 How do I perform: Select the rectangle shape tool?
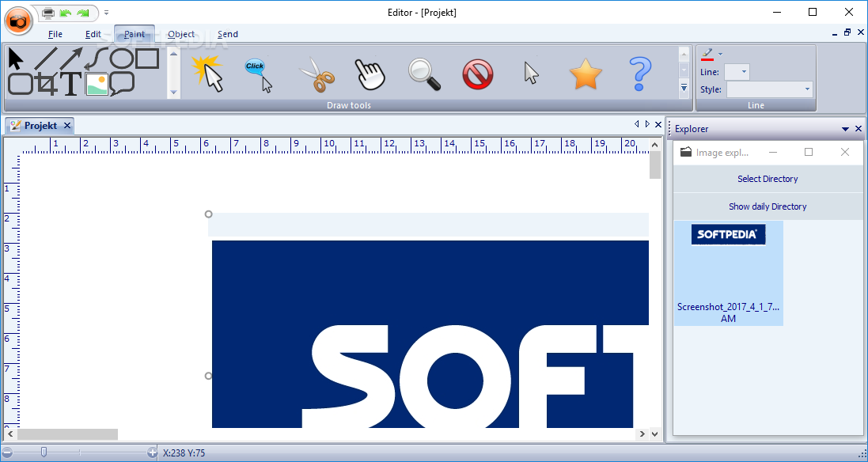(x=147, y=59)
